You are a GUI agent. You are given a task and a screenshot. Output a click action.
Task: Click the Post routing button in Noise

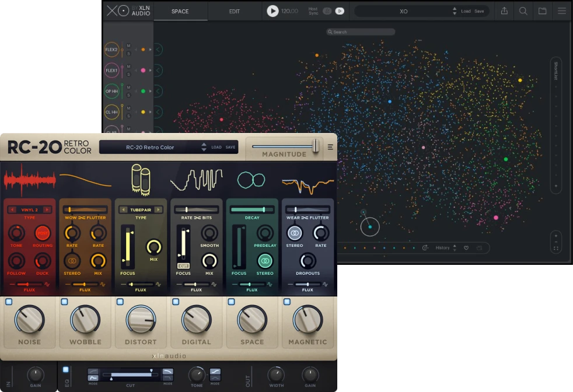point(42,233)
